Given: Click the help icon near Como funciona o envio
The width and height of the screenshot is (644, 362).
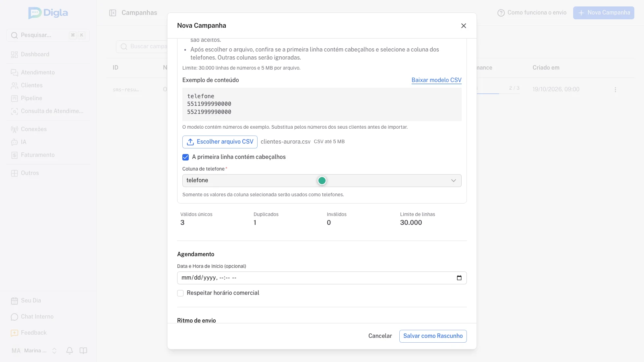Looking at the screenshot, I should point(501,13).
